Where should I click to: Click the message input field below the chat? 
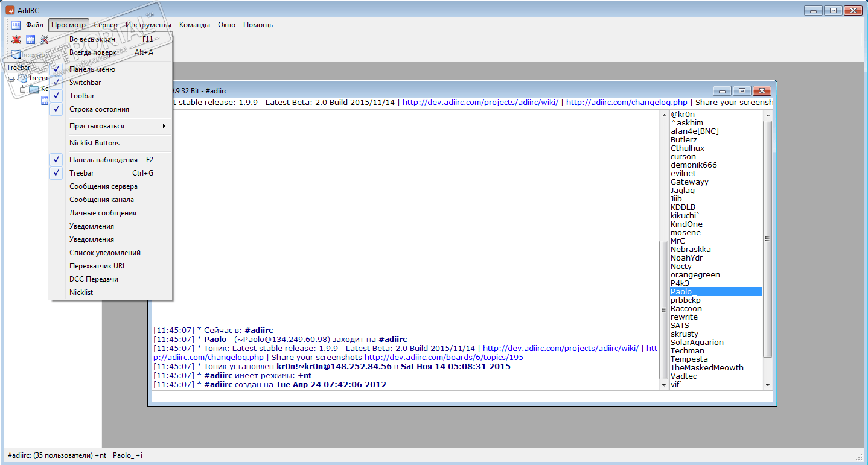462,397
